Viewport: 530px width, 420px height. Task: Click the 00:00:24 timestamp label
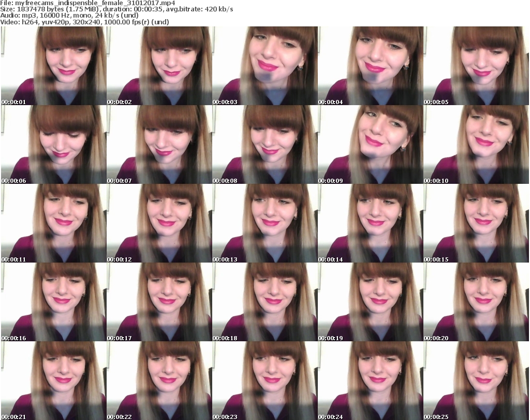[331, 417]
